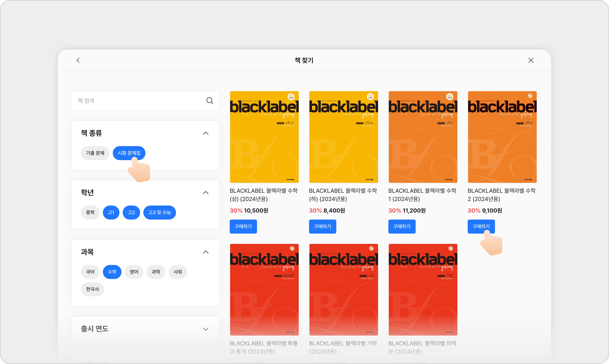Toggle the 중학 grade chip
Viewport: 609px width, 364px height.
tap(90, 212)
